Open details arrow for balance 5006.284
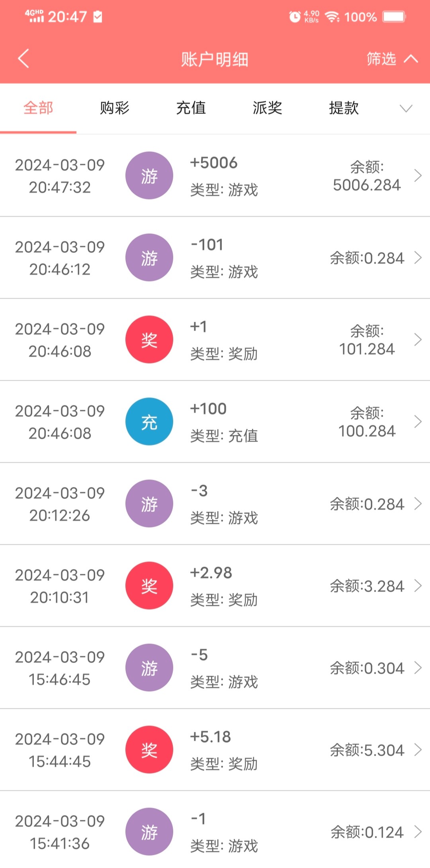430x868 pixels. coord(418,176)
